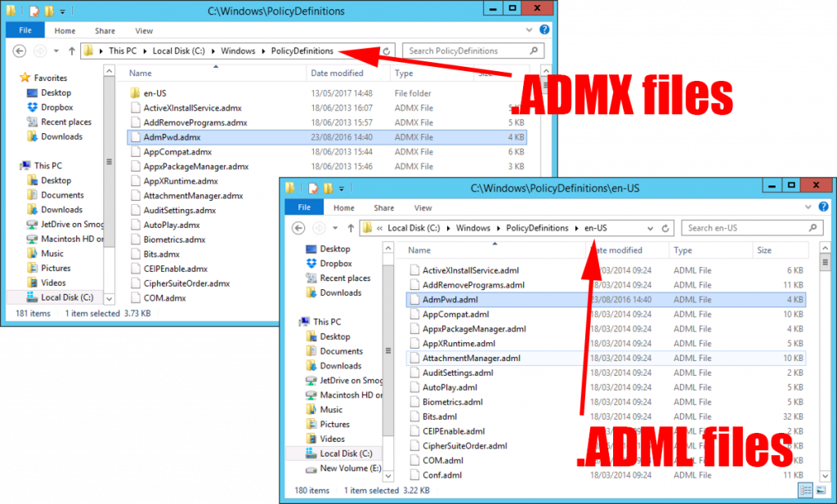Switch to details view in the status bar
The image size is (837, 504).
pyautogui.click(x=805, y=490)
